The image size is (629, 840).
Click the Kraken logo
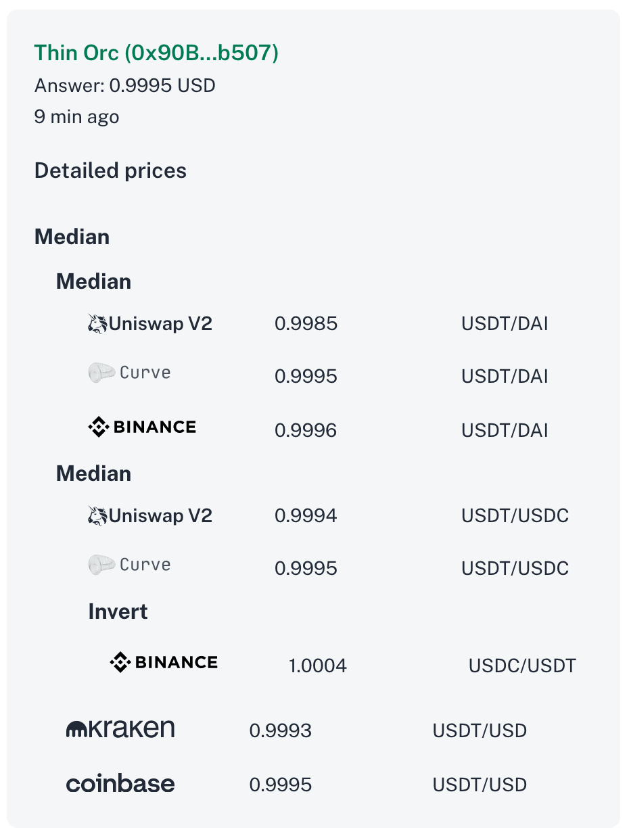tap(120, 728)
